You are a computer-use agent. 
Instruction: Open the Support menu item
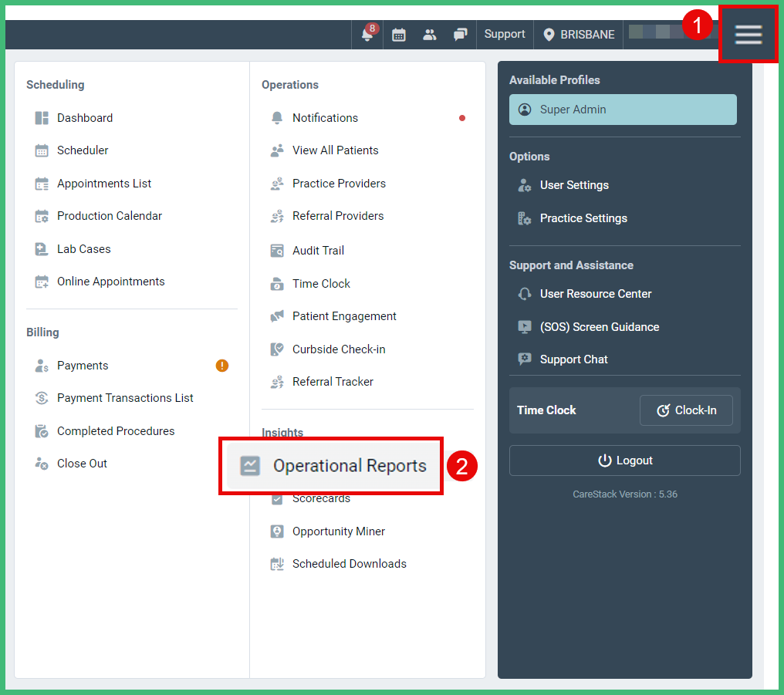pyautogui.click(x=505, y=34)
